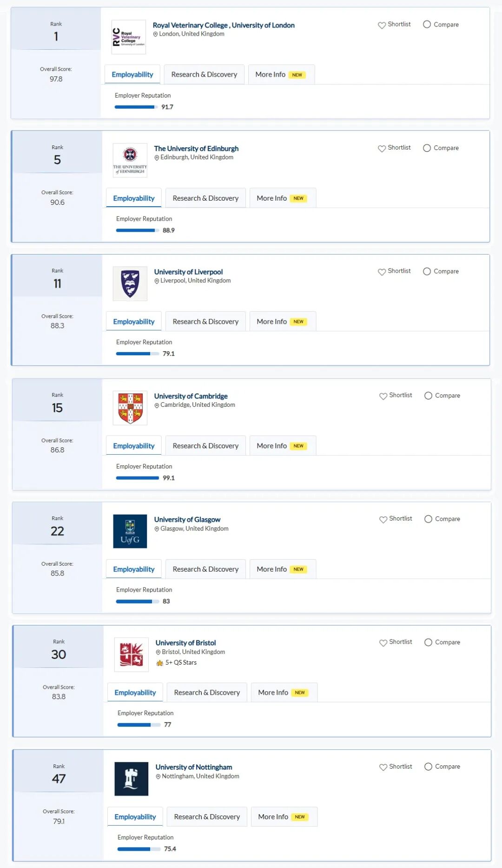The width and height of the screenshot is (502, 868).
Task: Shortlist the University of Bristol via heart icon
Action: pyautogui.click(x=383, y=643)
